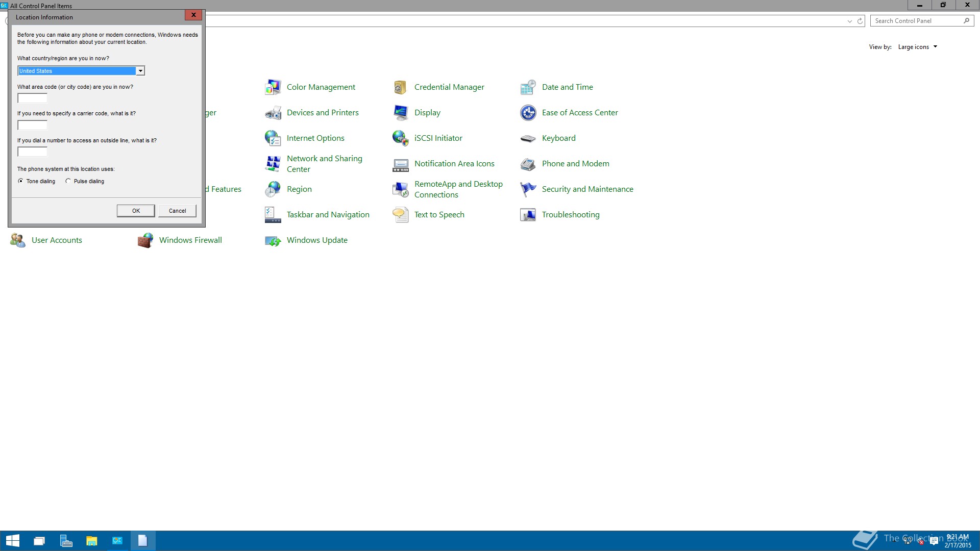The image size is (980, 551).
Task: Open the Taskbar and Navigation icon
Action: [273, 215]
